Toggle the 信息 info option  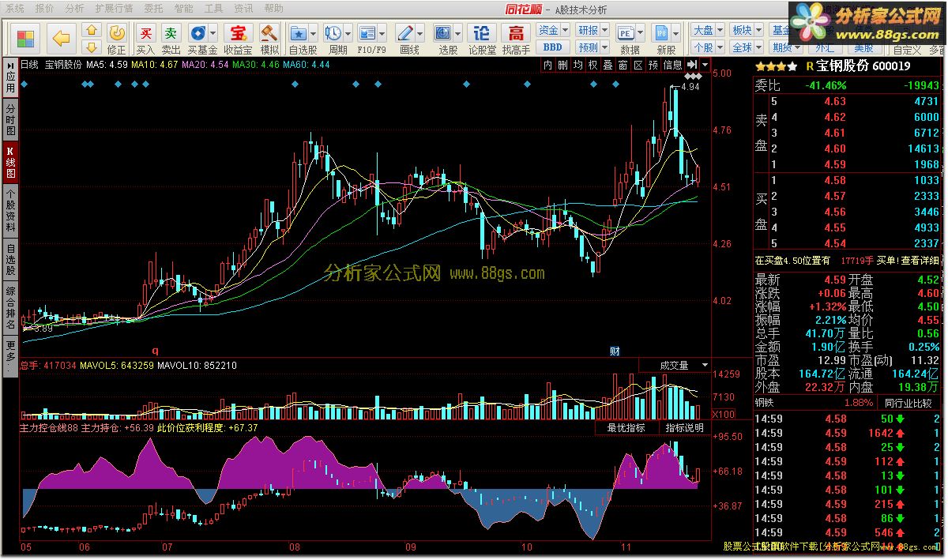672,65
